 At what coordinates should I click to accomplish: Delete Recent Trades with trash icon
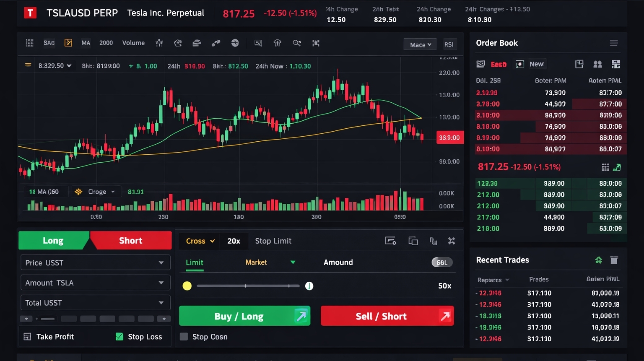[x=614, y=260]
